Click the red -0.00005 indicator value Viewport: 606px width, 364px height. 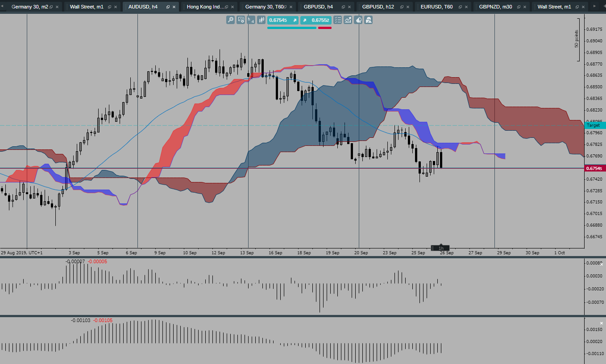97,261
